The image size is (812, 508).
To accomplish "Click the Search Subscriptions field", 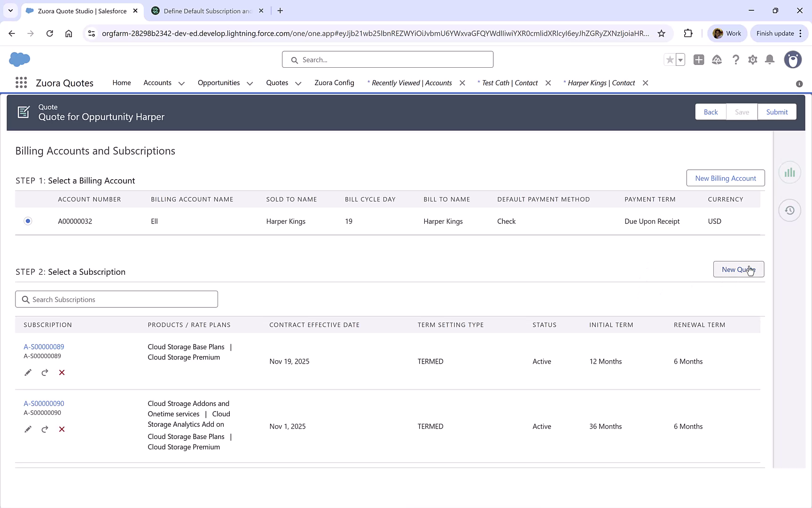I will tap(117, 300).
